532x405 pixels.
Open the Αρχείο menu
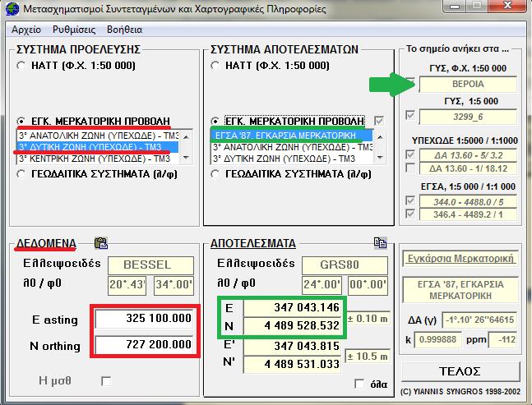point(26,30)
